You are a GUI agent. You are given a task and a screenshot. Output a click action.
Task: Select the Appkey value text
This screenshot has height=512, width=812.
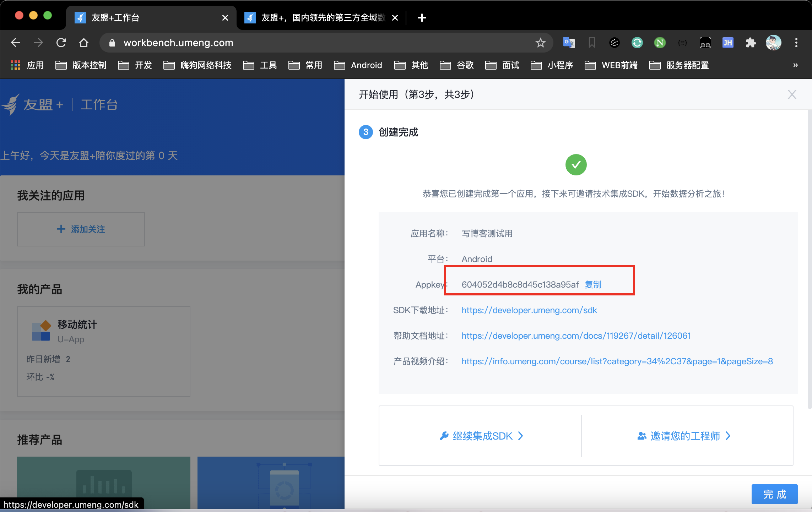[520, 284]
